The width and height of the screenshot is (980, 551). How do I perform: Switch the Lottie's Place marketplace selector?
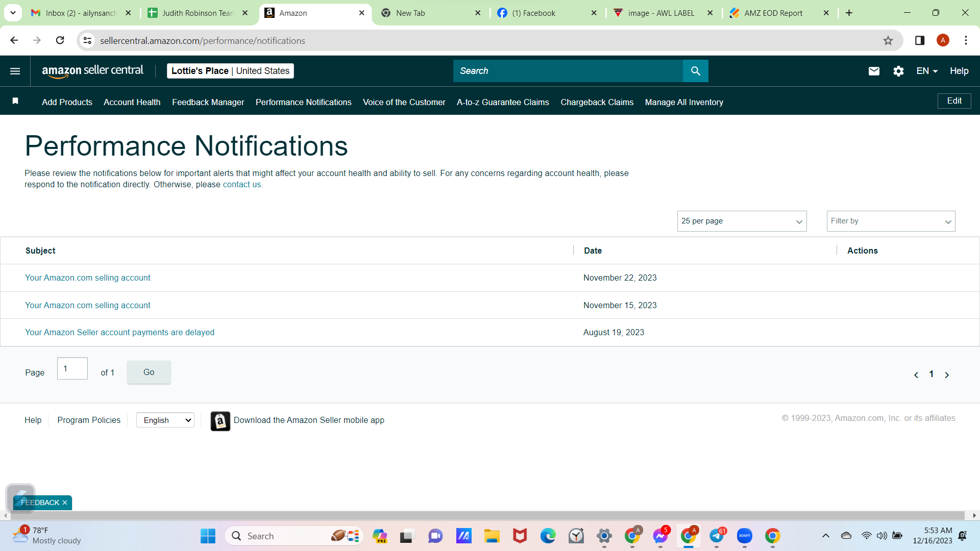click(230, 71)
